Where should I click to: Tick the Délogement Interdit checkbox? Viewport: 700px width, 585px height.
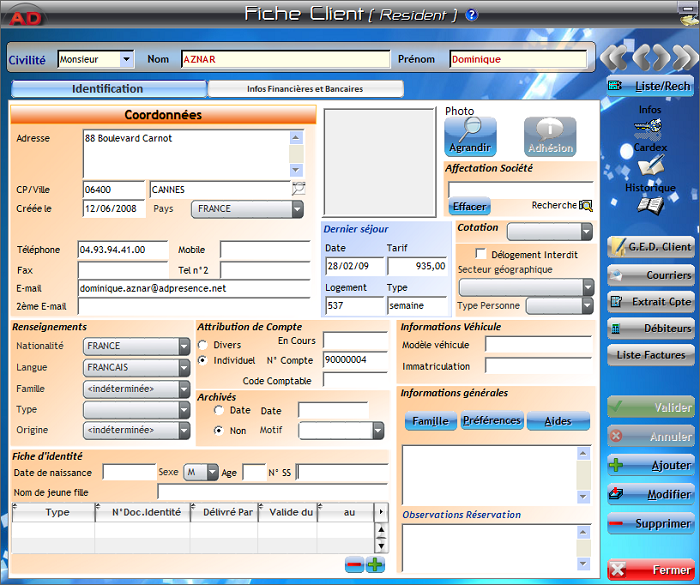[481, 254]
